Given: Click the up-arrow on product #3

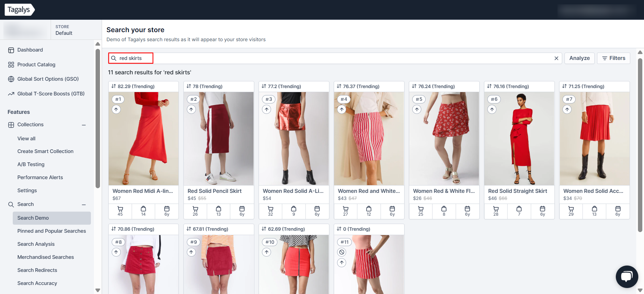Looking at the screenshot, I should [266, 109].
